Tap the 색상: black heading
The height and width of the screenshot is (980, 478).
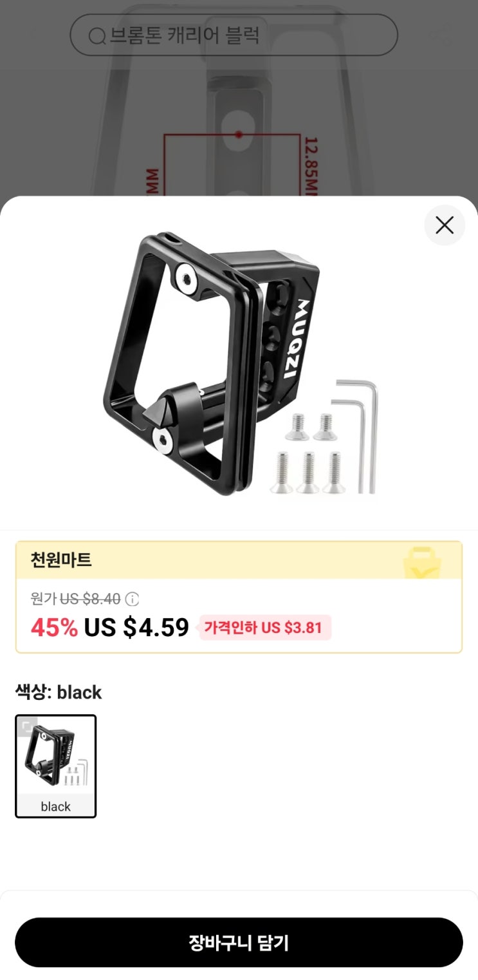[59, 692]
